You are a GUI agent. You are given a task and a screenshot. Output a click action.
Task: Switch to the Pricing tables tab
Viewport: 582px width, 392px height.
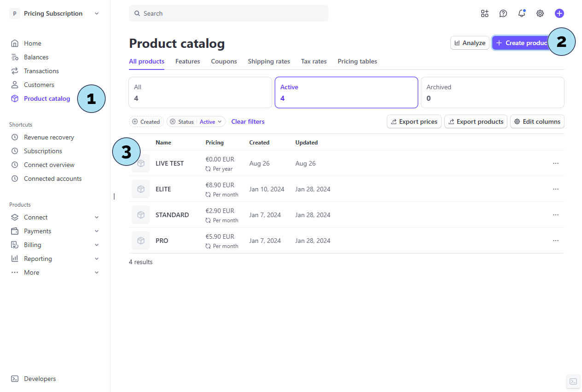(357, 61)
